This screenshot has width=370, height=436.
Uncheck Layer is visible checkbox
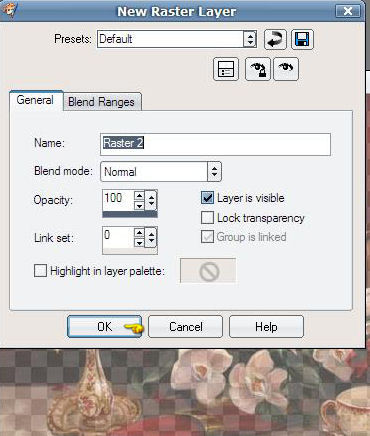[207, 198]
